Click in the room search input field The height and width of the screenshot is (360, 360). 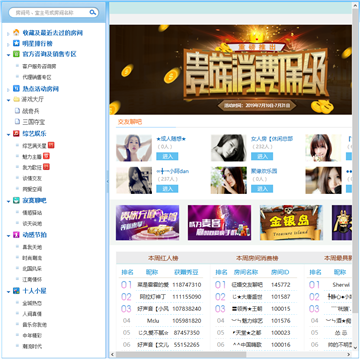[x=50, y=13]
